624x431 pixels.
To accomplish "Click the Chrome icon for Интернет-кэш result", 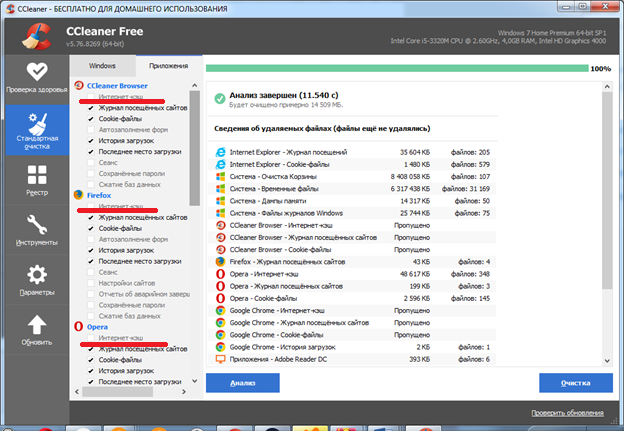I will (x=220, y=310).
